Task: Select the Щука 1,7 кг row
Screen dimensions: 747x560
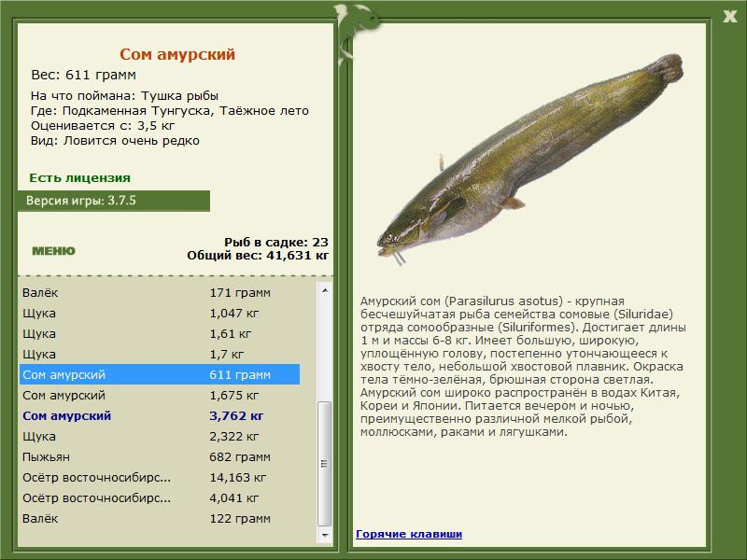Action: click(x=160, y=354)
